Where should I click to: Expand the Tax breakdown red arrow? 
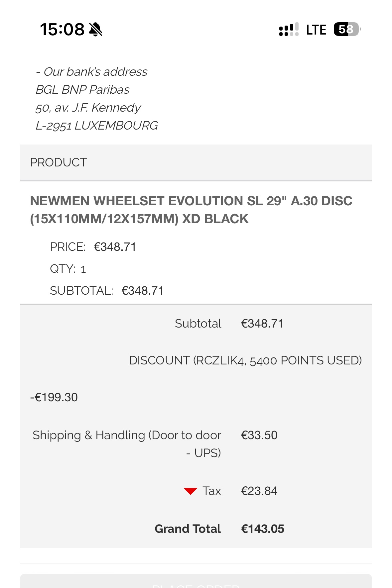pos(191,491)
